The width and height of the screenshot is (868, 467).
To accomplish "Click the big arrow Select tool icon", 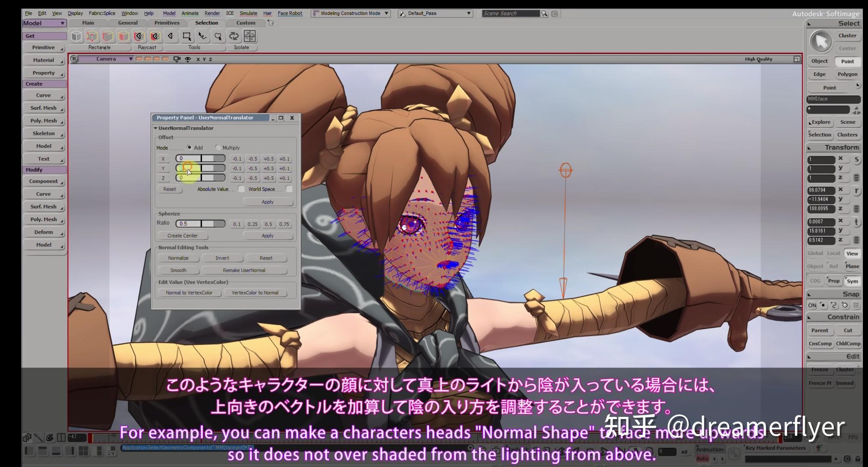I will tap(820, 42).
